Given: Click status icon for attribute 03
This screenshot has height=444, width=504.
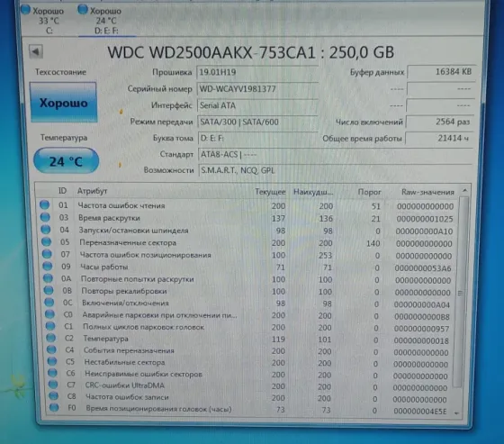Looking at the screenshot, I should click(45, 217).
